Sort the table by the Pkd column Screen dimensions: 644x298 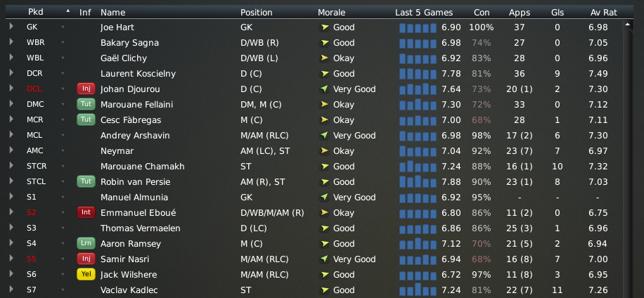click(x=36, y=13)
